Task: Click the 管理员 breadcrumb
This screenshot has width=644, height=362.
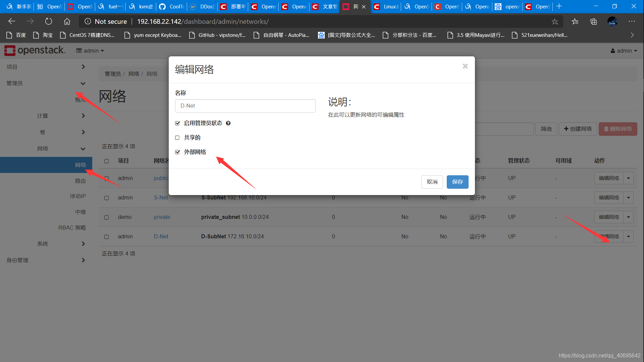Action: click(x=113, y=74)
